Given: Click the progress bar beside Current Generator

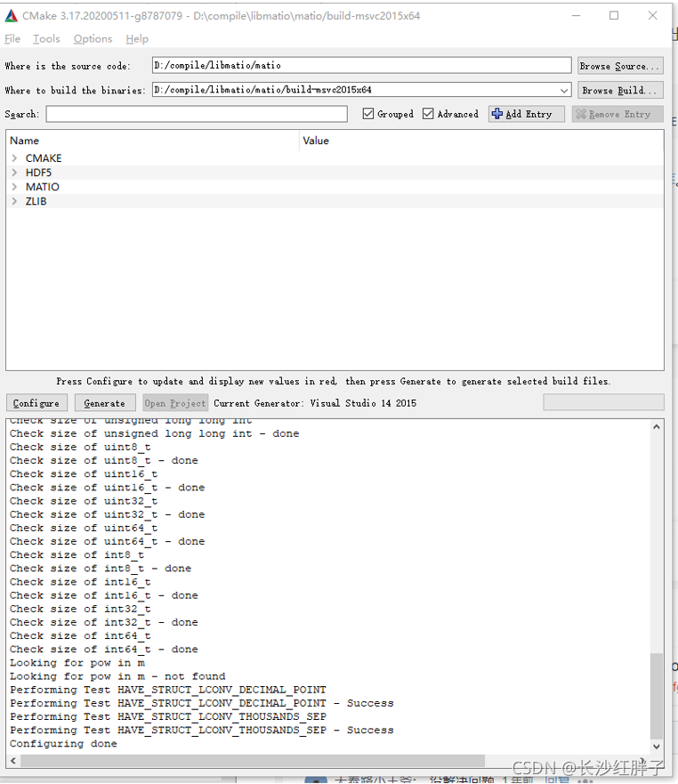Looking at the screenshot, I should 603,402.
